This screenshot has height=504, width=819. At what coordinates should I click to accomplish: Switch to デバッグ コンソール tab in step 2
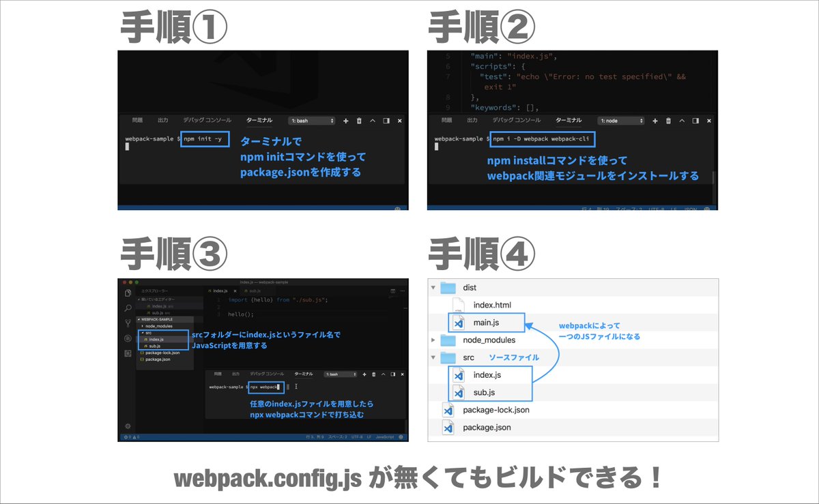516,121
